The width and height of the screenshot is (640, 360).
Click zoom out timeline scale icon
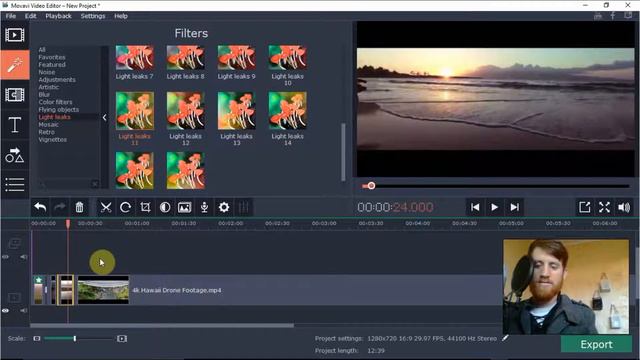click(37, 338)
